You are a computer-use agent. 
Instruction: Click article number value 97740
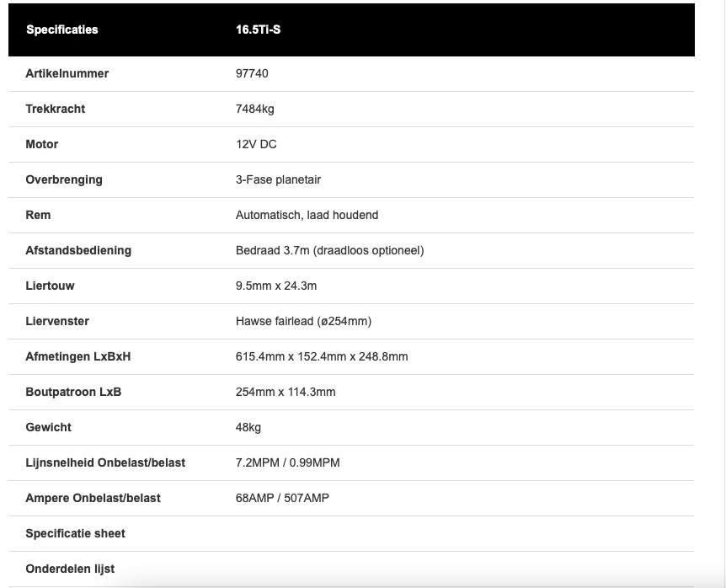252,73
